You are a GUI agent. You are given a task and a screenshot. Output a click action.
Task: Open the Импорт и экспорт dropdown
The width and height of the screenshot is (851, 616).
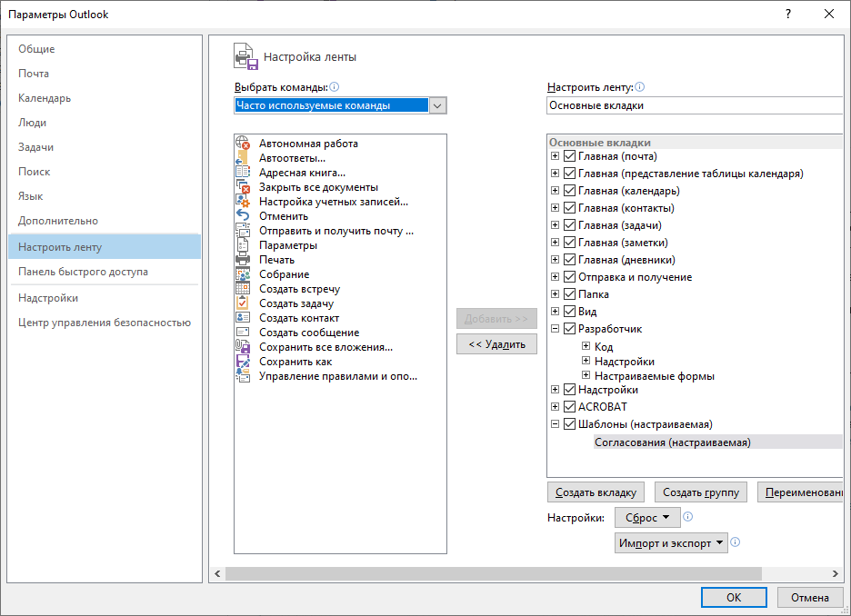(x=671, y=542)
